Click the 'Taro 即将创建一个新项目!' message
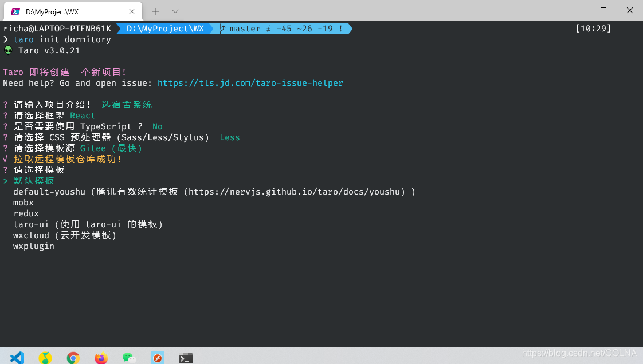Screen dimensions: 643x364 65,72
